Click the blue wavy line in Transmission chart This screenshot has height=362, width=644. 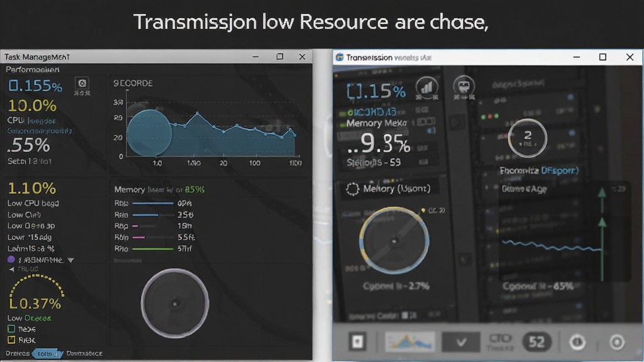pos(551,246)
